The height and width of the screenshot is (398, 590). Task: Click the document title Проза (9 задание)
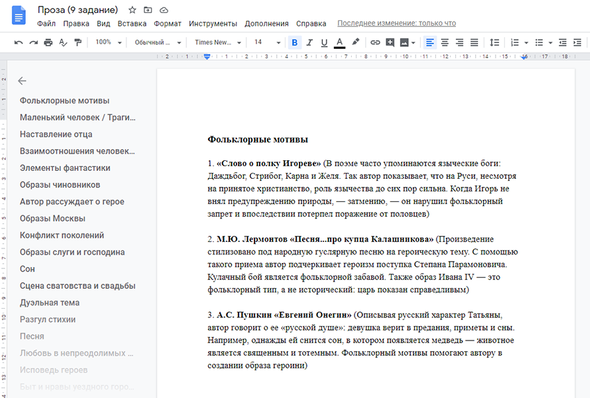pos(78,10)
